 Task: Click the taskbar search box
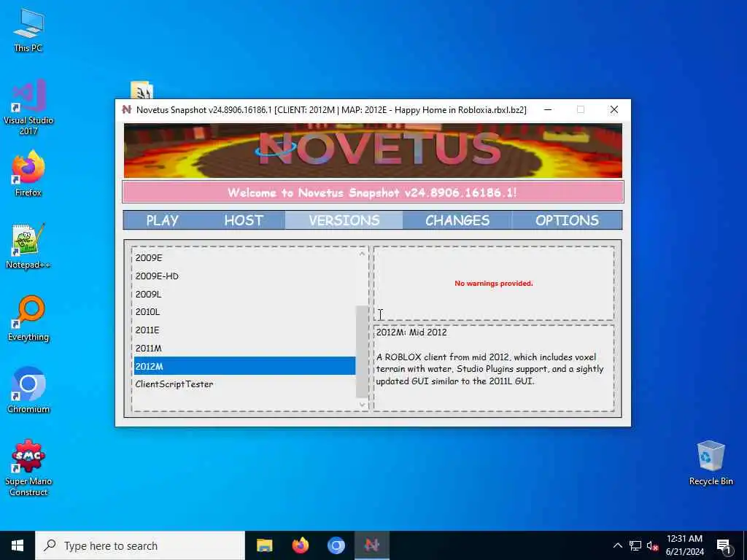[140, 545]
